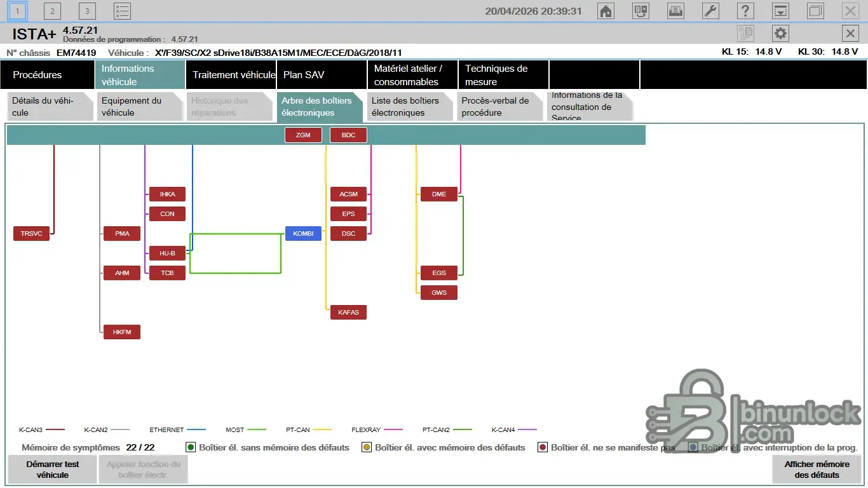Select the DME control unit node
This screenshot has height=488, width=868.
[x=438, y=194]
